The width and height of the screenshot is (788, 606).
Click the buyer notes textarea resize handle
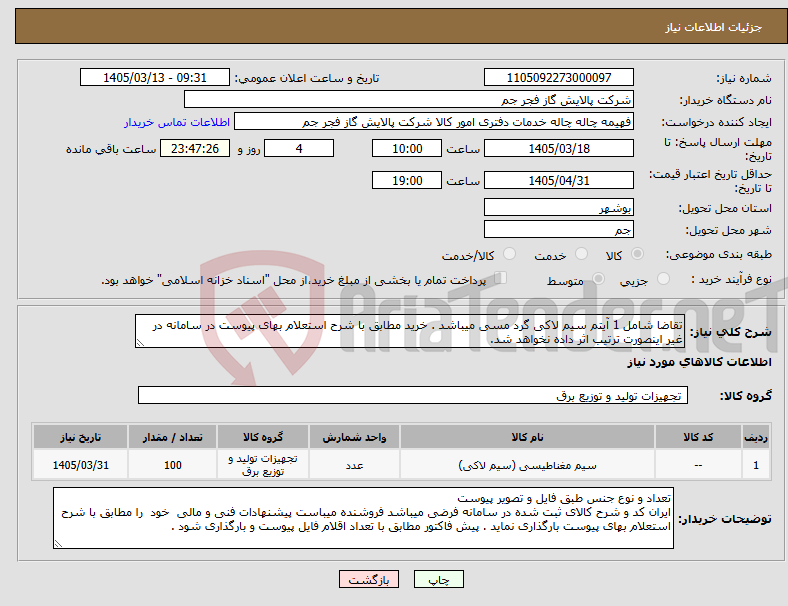tap(58, 543)
